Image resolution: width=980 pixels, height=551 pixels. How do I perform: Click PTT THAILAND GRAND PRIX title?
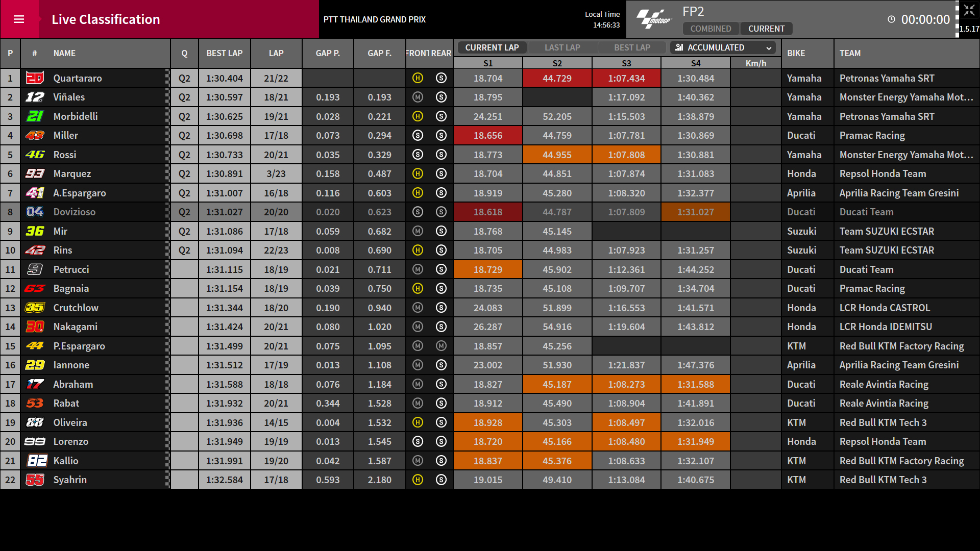375,19
